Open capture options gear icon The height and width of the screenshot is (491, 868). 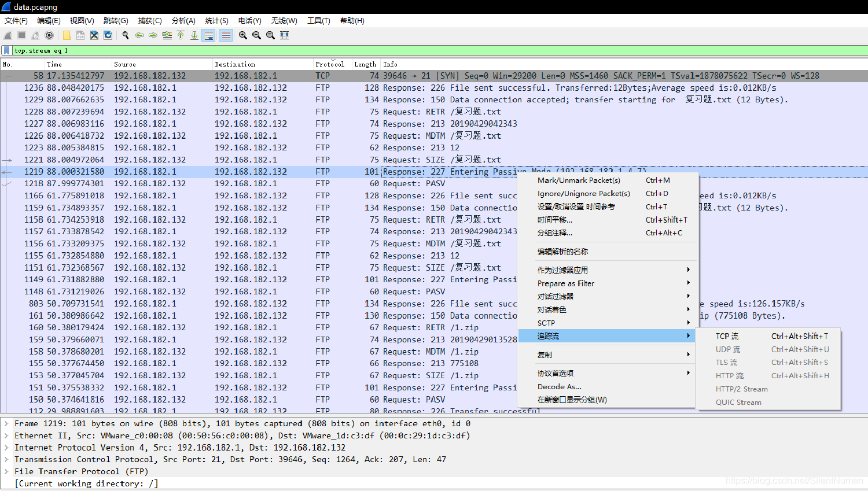pyautogui.click(x=49, y=35)
